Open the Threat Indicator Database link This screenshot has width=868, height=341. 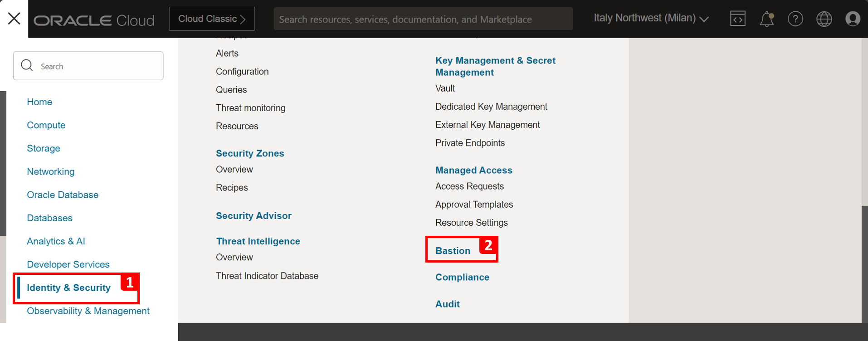pos(267,276)
